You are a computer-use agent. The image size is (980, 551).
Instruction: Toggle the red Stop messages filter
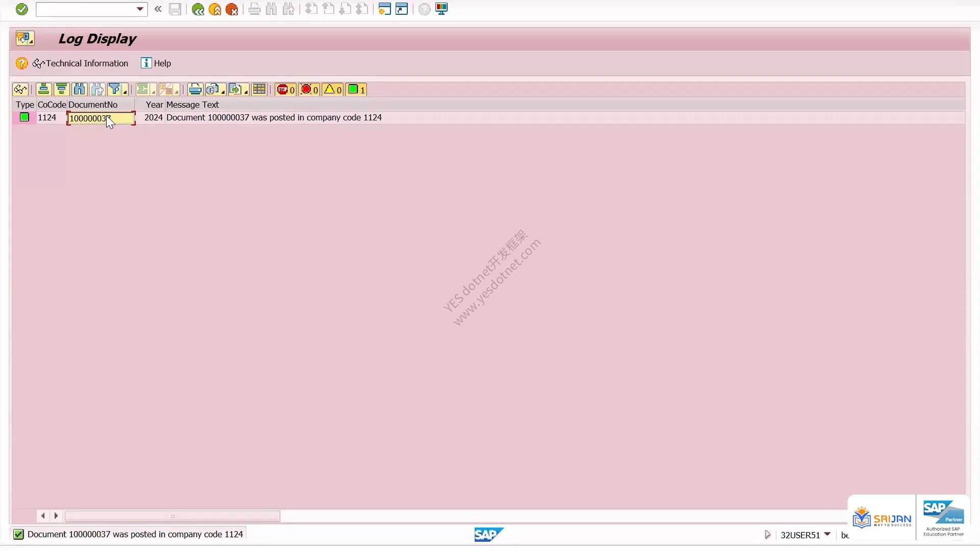click(x=285, y=90)
